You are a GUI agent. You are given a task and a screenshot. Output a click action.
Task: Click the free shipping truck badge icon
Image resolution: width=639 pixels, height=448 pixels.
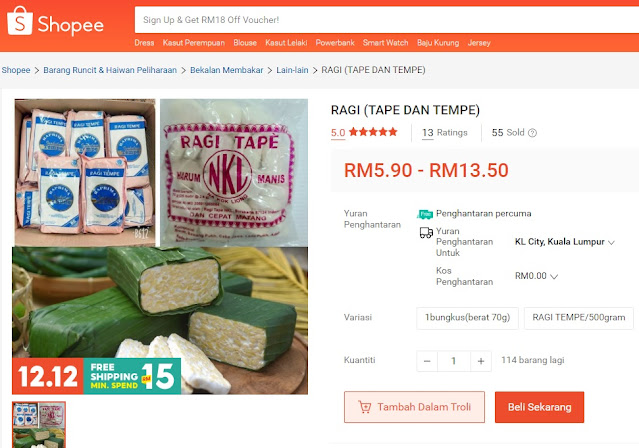pos(425,214)
